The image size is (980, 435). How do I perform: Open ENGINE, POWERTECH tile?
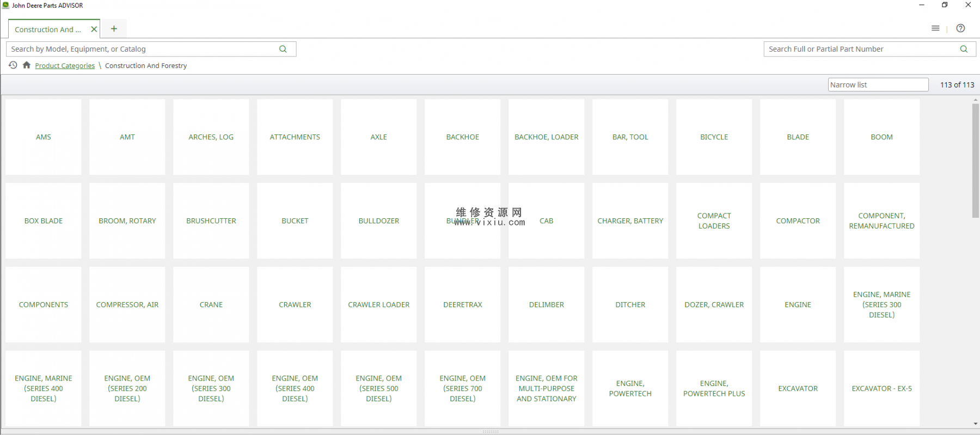pos(630,389)
